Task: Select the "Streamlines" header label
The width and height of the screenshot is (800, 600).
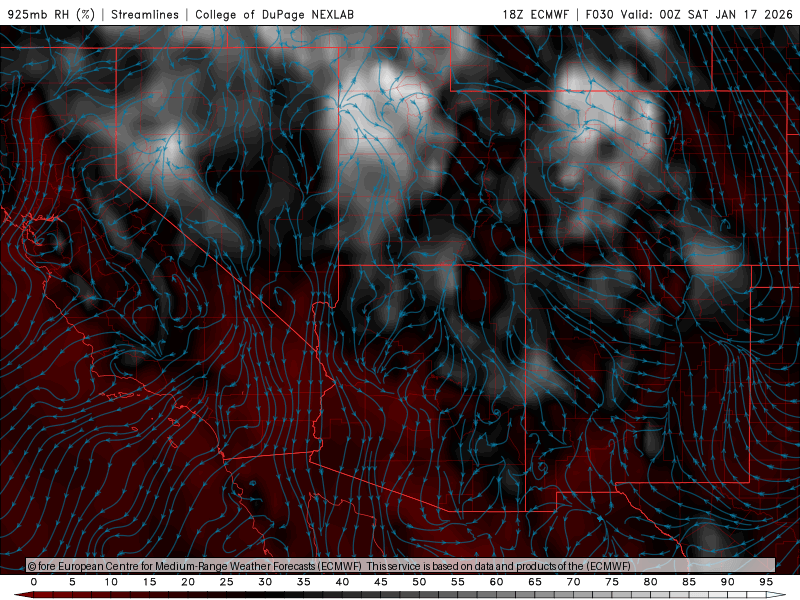Action: [x=145, y=14]
